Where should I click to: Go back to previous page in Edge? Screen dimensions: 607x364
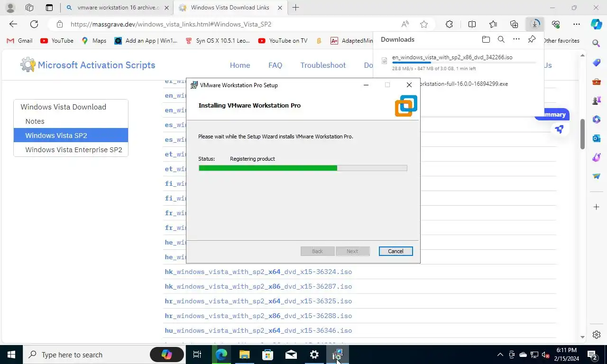click(13, 24)
